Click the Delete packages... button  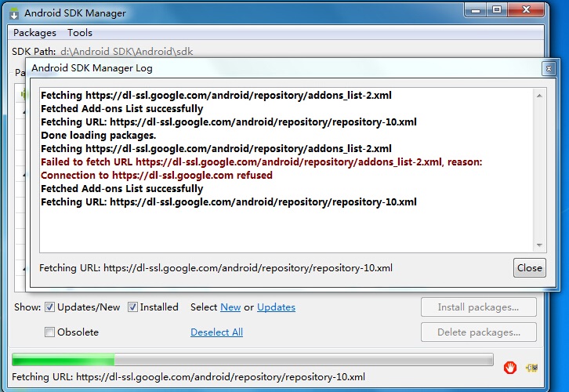478,332
